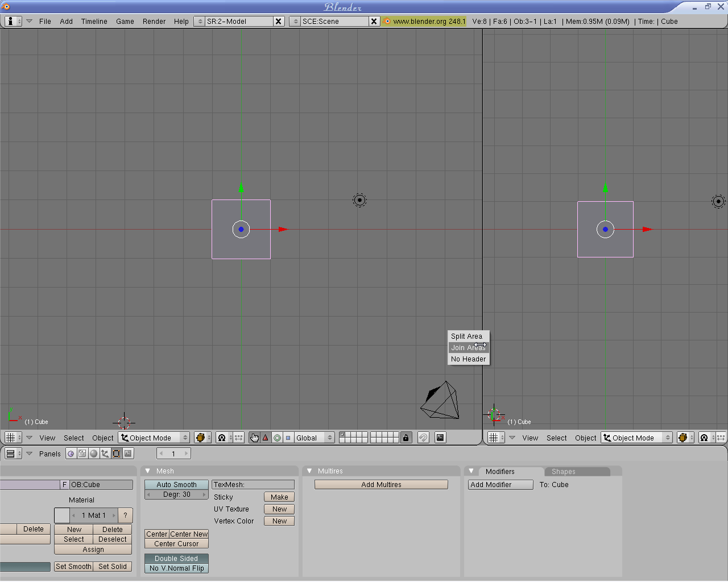Open the Object Mode dropdown in left viewport

pyautogui.click(x=154, y=438)
